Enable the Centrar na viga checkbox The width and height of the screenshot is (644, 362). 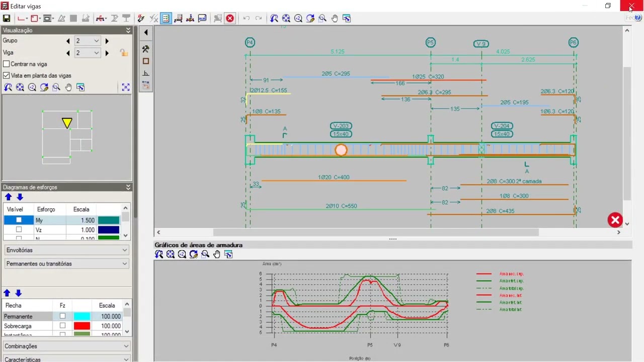point(7,64)
